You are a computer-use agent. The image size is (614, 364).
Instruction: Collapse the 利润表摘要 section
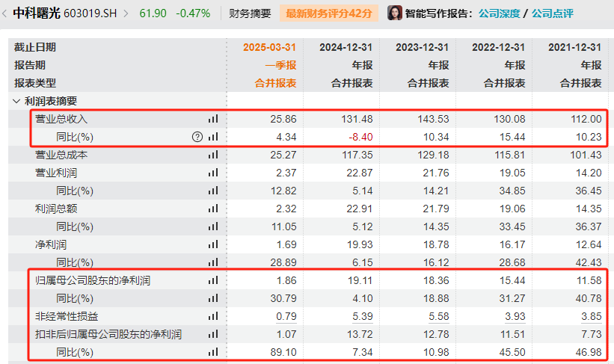[x=16, y=102]
